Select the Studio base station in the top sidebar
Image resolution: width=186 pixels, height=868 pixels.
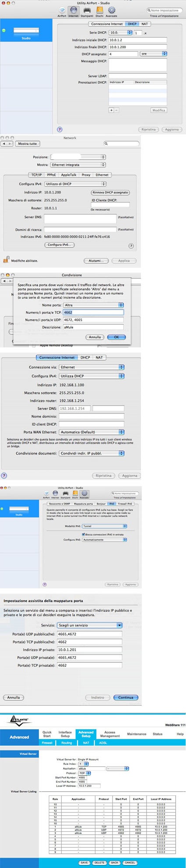point(26,33)
